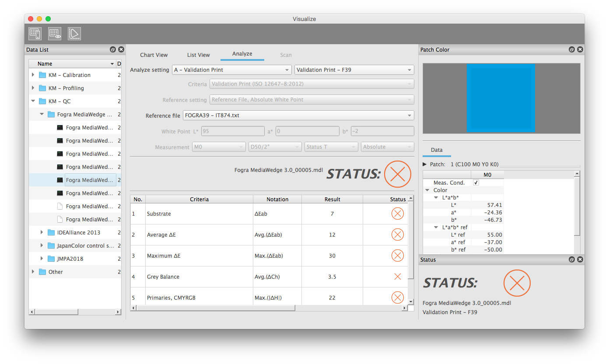Close the Status panel

pos(580,260)
